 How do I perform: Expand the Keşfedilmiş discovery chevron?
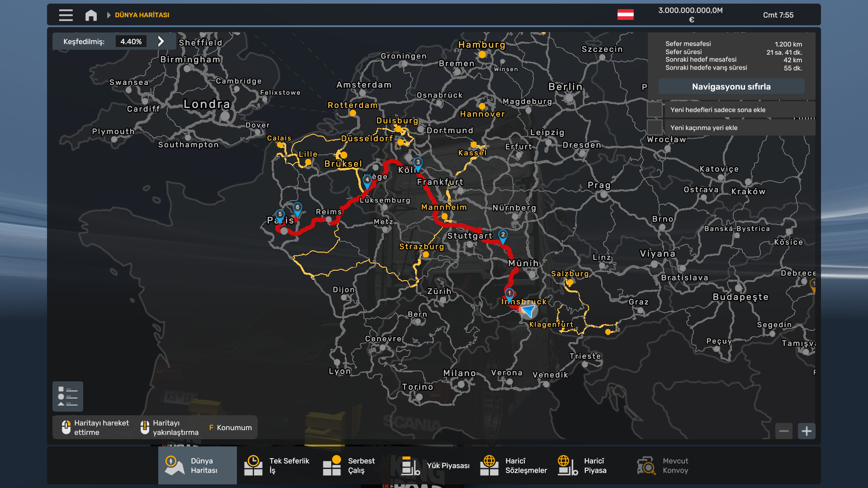161,42
